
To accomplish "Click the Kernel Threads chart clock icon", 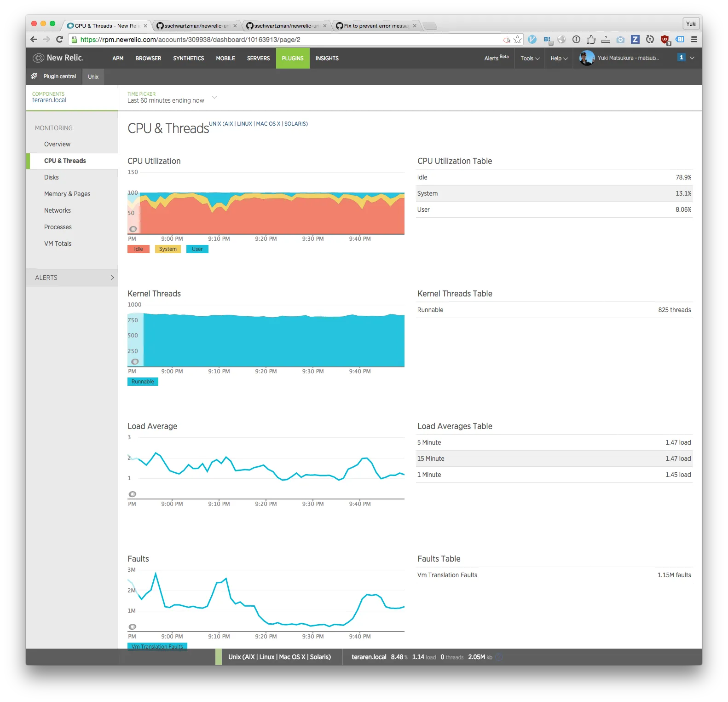I will [135, 361].
